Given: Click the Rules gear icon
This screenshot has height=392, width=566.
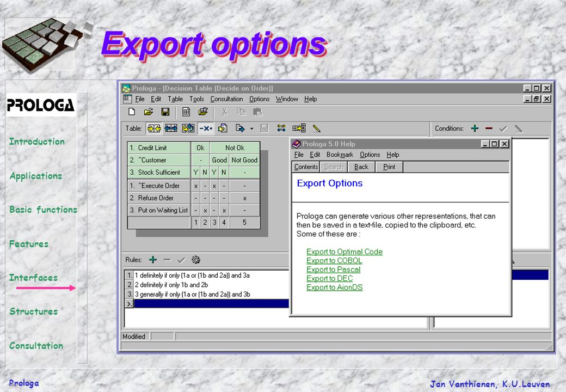Looking at the screenshot, I should pyautogui.click(x=196, y=260).
